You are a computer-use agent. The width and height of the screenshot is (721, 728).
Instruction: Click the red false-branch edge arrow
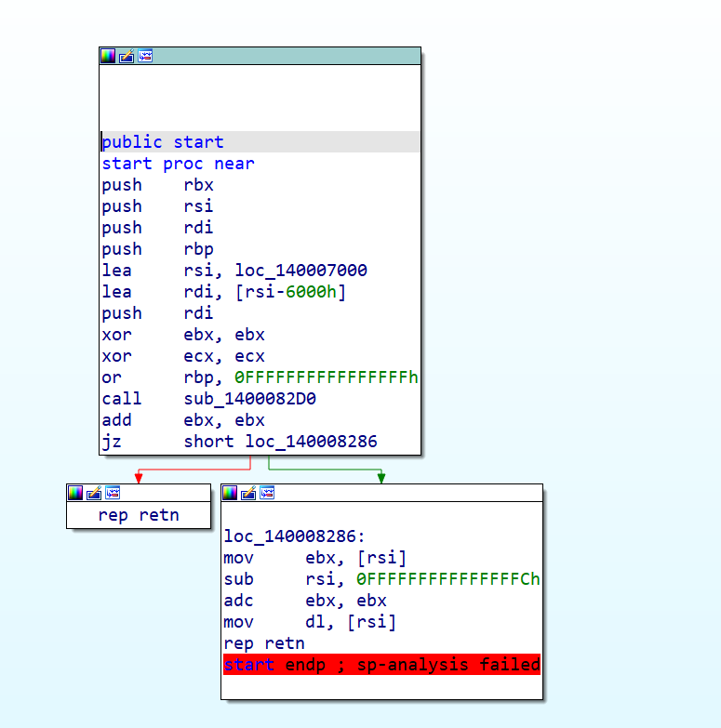click(139, 477)
